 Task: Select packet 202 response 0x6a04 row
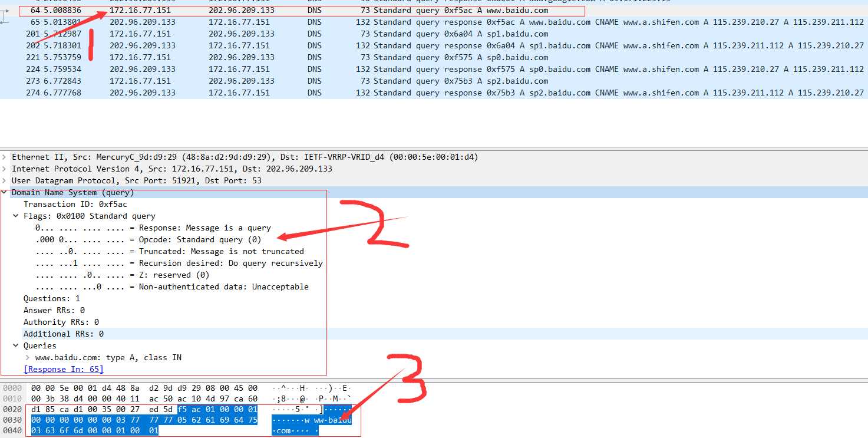[x=434, y=45]
